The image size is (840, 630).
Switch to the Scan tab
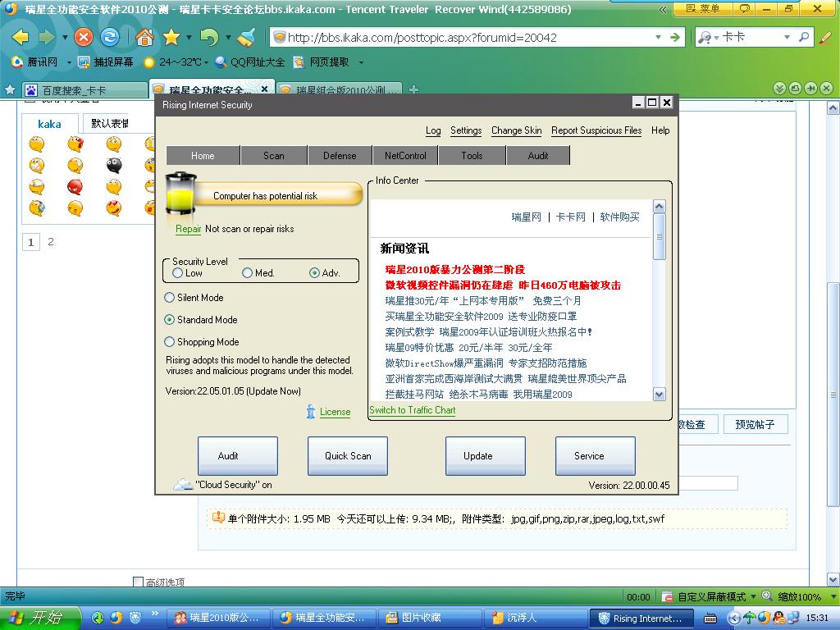pyautogui.click(x=274, y=155)
